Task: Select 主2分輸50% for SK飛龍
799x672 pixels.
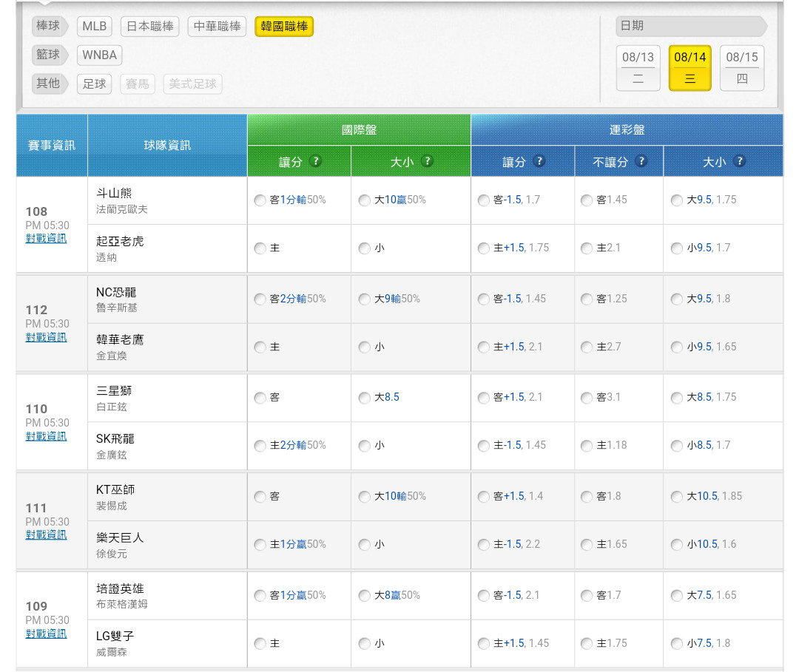Action: pos(260,446)
